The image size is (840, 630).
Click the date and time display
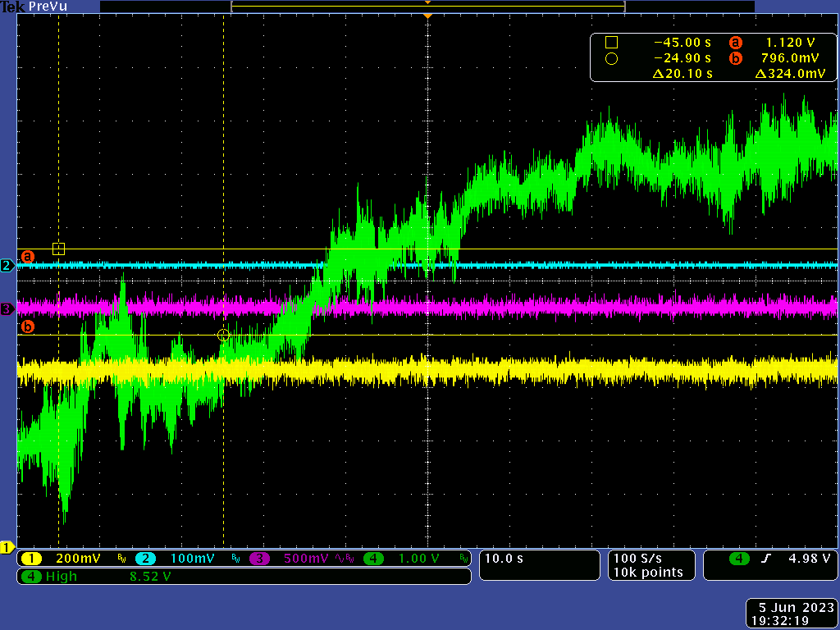(791, 614)
